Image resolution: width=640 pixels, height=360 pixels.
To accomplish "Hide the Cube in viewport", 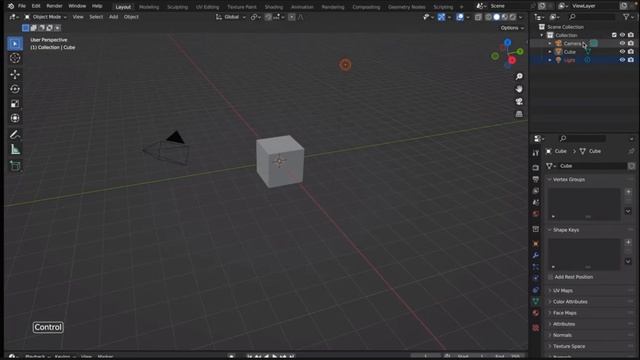I will [622, 51].
